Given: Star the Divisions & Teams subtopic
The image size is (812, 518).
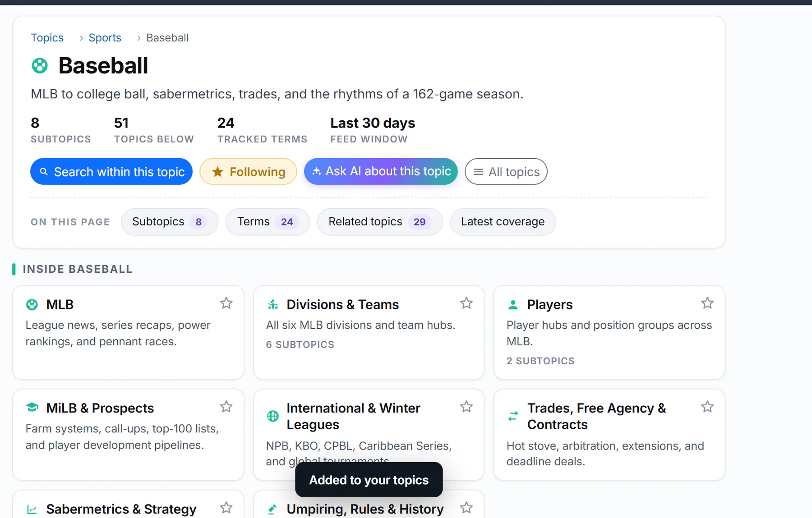Looking at the screenshot, I should [466, 303].
